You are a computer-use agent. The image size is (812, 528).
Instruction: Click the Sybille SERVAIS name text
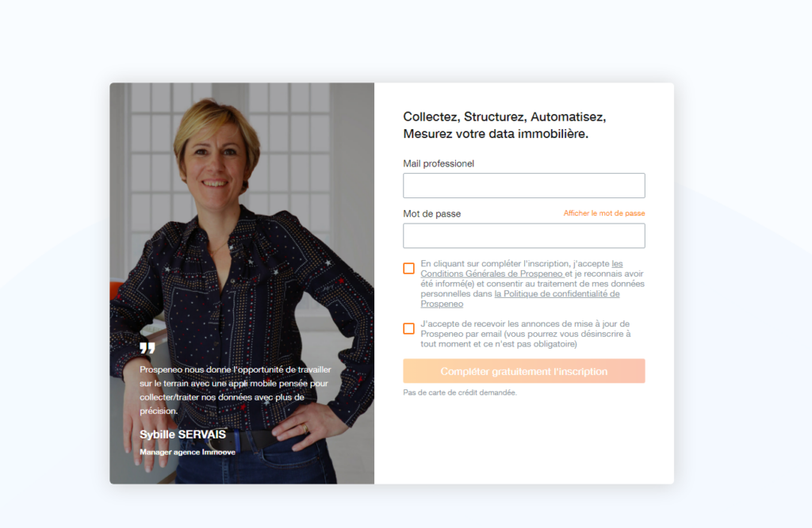pos(183,434)
